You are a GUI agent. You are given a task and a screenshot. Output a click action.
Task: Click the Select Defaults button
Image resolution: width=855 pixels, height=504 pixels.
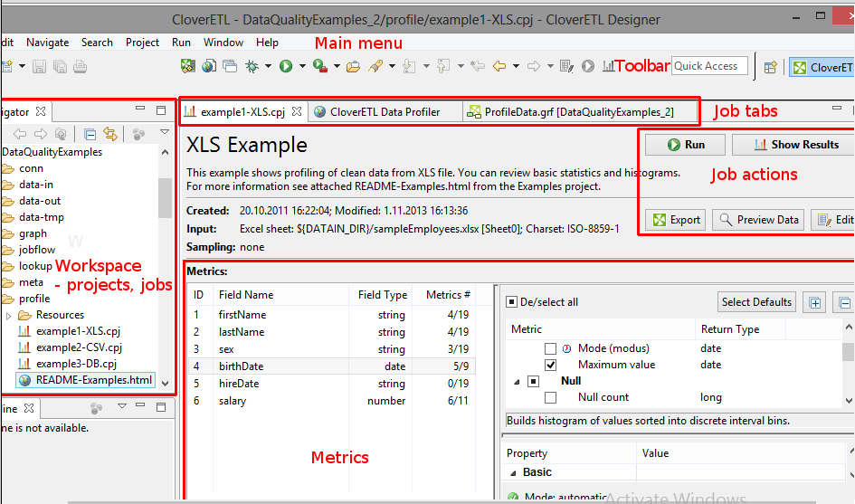pyautogui.click(x=756, y=302)
